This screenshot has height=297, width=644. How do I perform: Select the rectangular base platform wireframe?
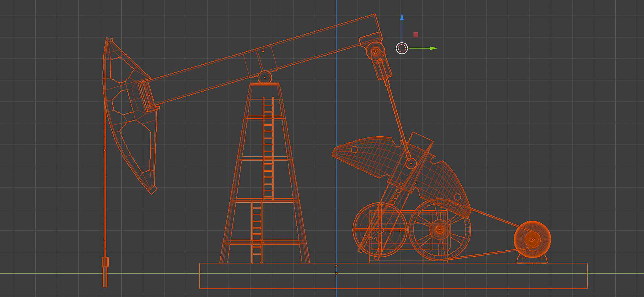coord(393,276)
